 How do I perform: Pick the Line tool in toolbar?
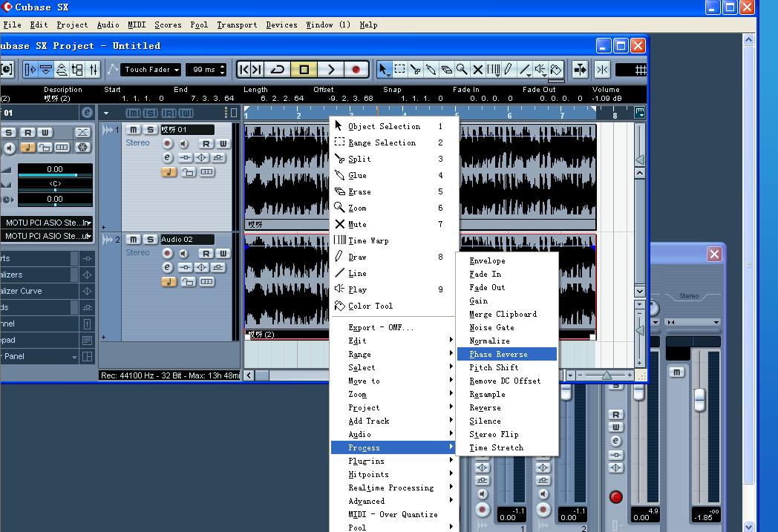524,70
